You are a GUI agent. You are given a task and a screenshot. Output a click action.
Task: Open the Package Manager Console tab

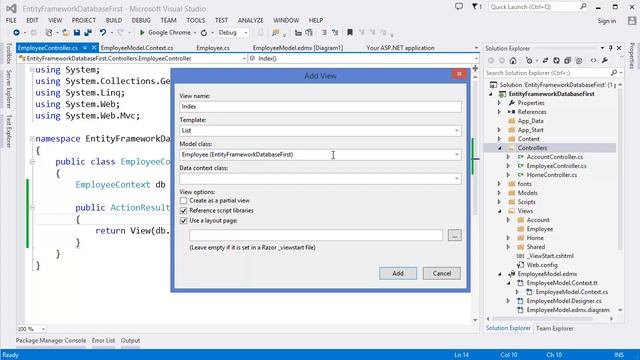coord(51,340)
